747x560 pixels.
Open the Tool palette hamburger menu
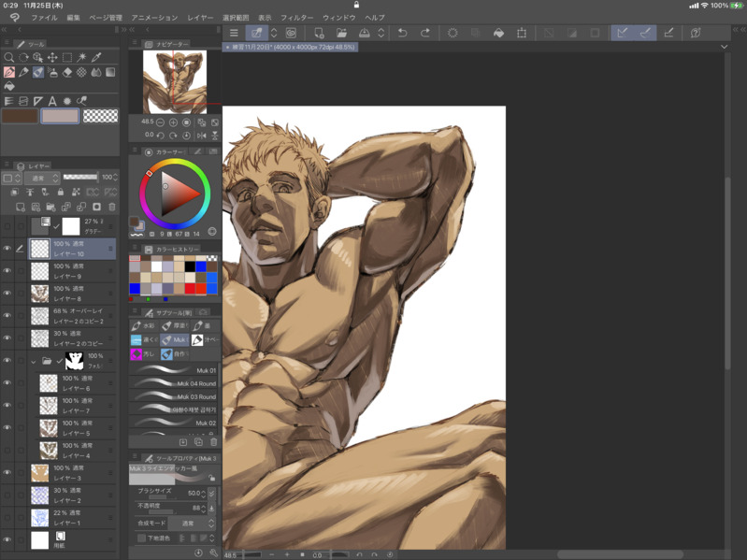pos(7,43)
